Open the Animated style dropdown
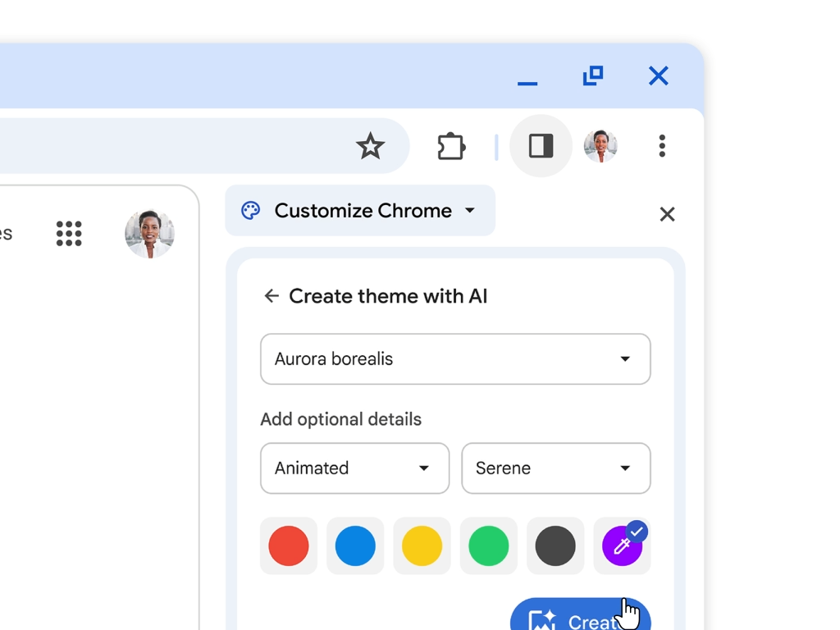 (x=354, y=468)
